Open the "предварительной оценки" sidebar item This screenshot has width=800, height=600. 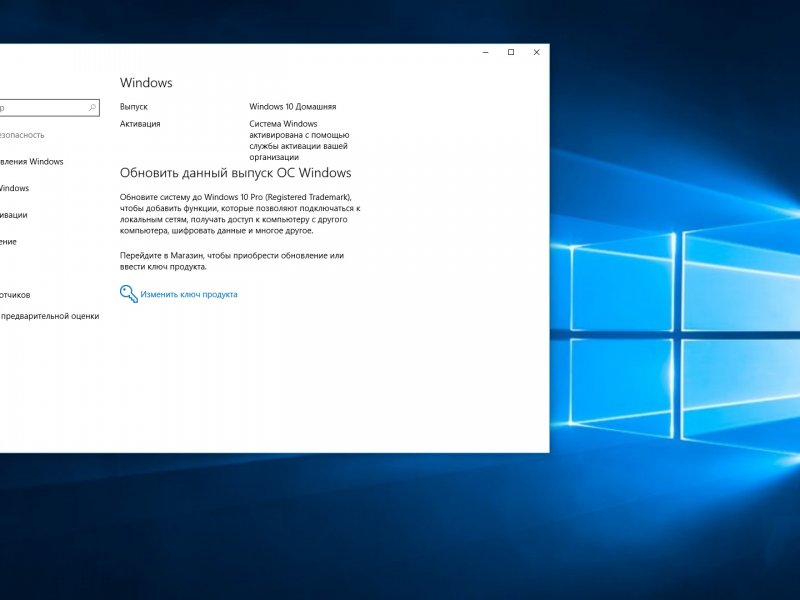tap(50, 316)
